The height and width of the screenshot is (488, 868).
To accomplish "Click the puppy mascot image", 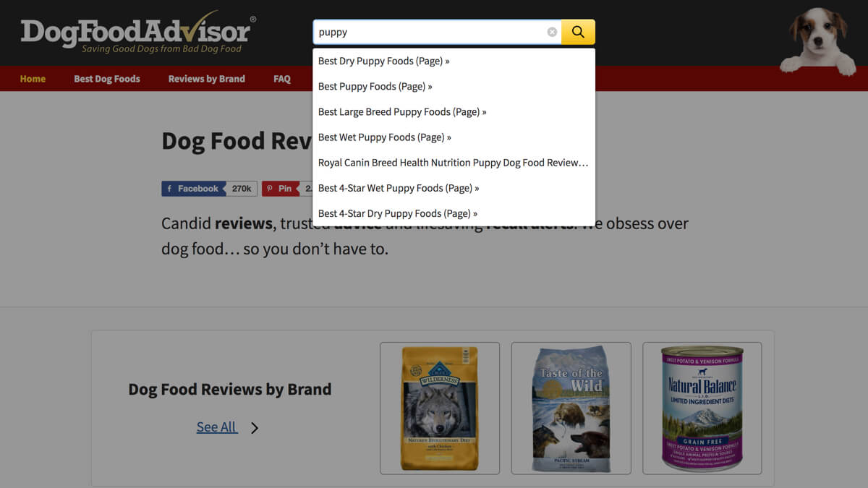I will 818,40.
